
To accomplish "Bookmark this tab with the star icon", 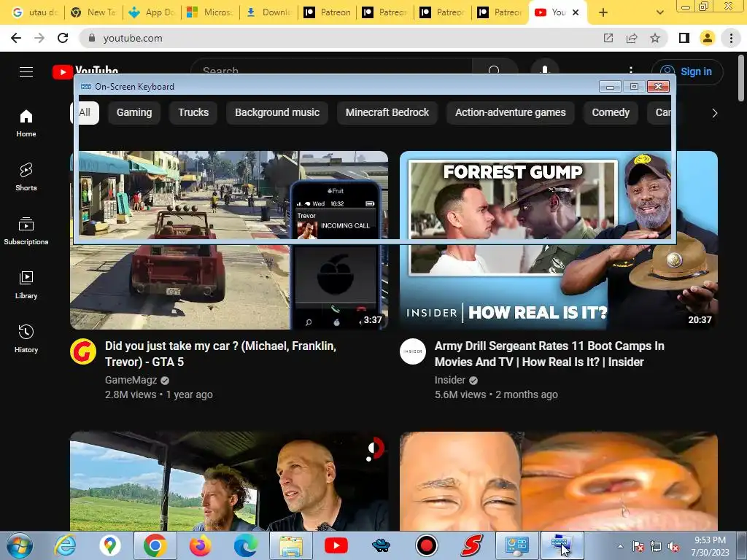I will [655, 38].
